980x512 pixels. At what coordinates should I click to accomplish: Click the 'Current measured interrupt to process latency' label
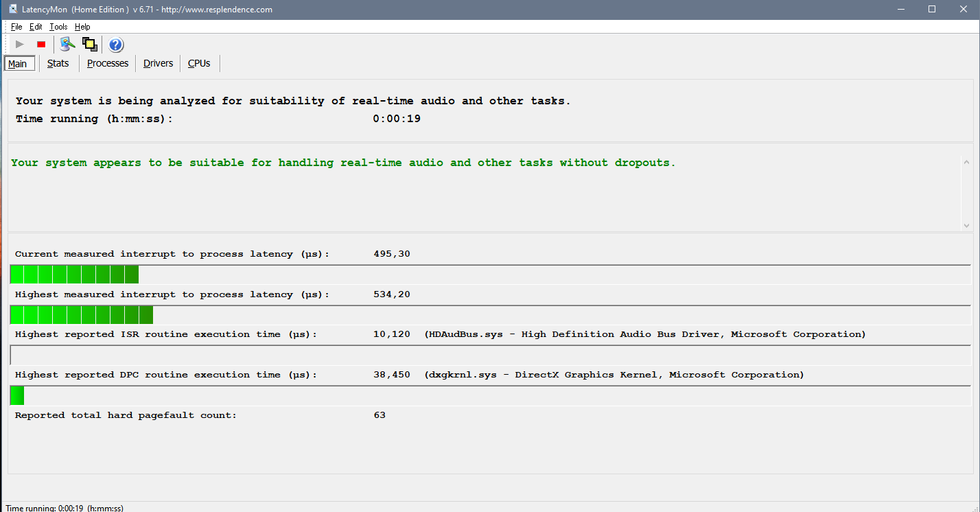[172, 254]
